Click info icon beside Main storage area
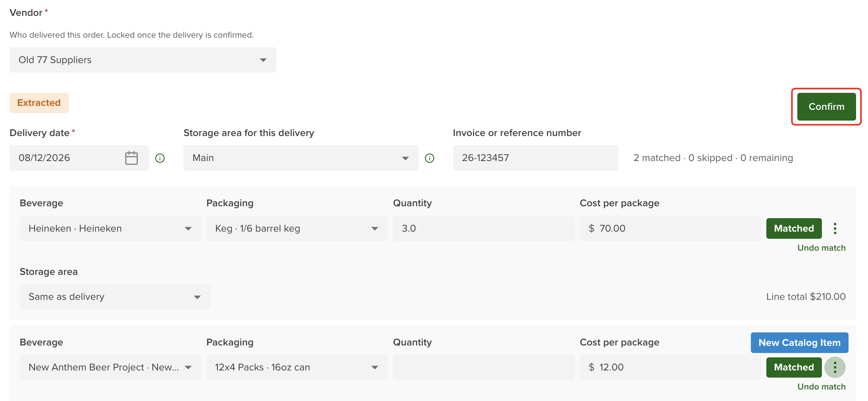Screen dimensions: 868x401 430,158
